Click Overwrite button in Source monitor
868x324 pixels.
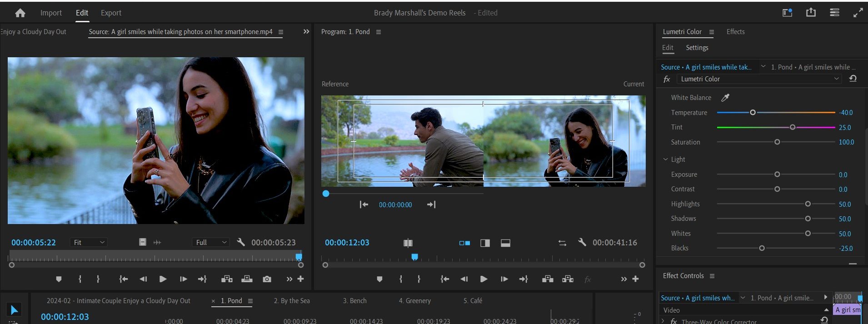pos(247,279)
